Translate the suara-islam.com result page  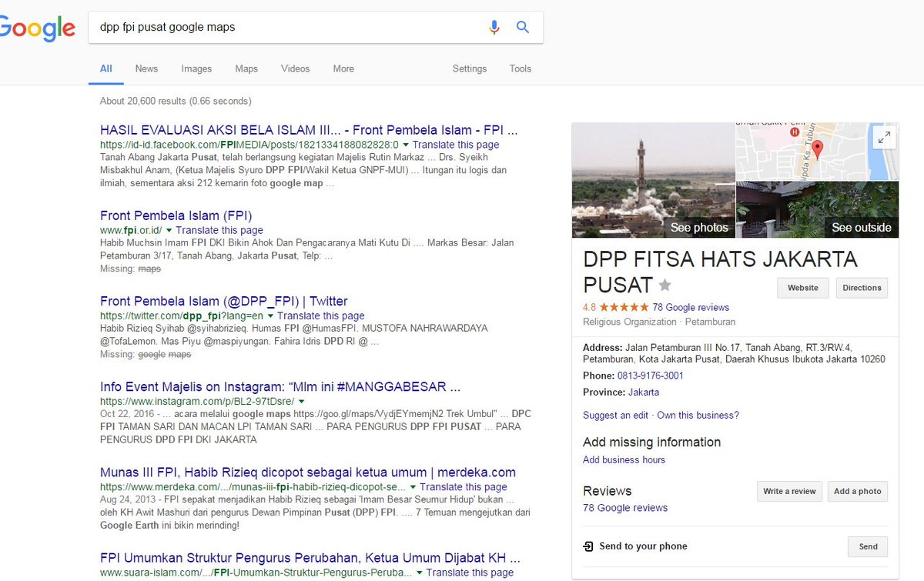click(470, 573)
